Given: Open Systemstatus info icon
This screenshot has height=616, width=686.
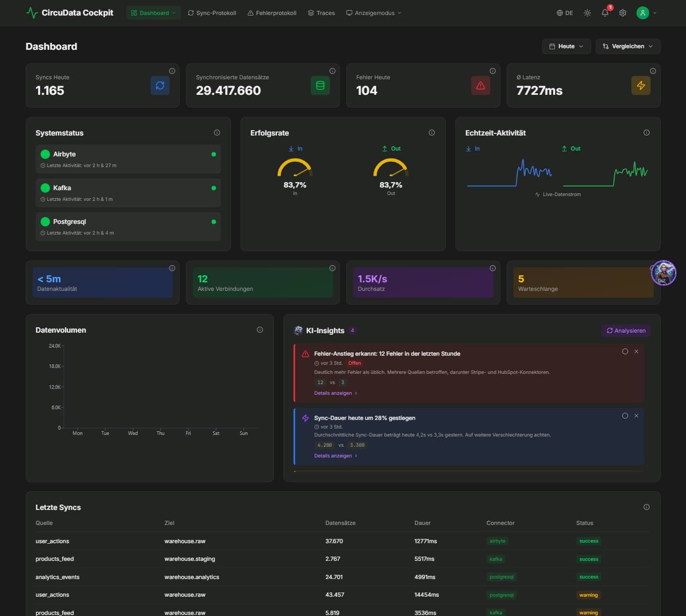Looking at the screenshot, I should 217,133.
